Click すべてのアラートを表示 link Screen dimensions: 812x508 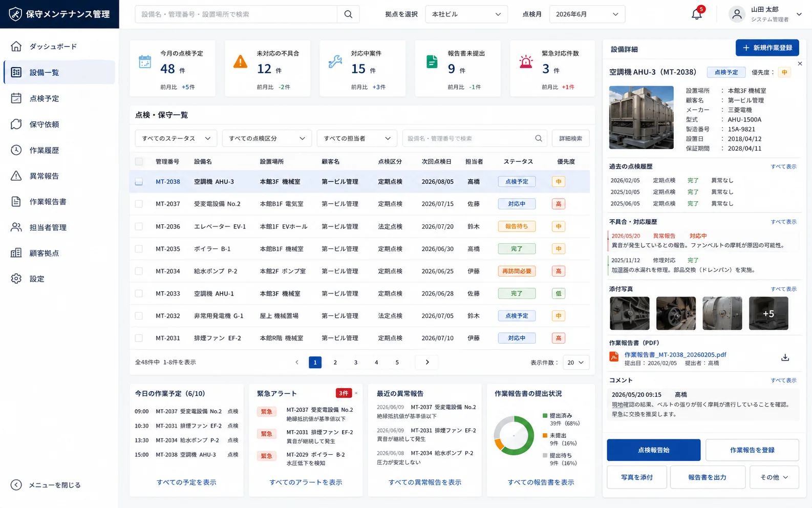tap(306, 482)
